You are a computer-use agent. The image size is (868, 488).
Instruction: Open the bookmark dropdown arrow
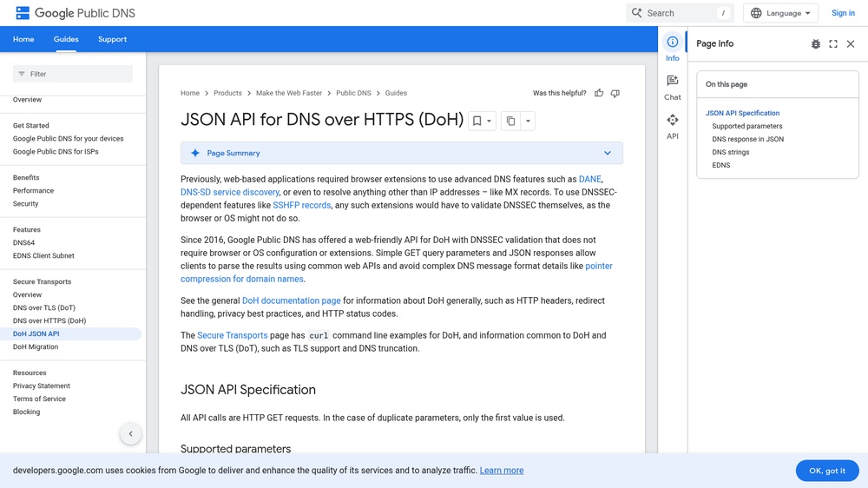(x=489, y=121)
